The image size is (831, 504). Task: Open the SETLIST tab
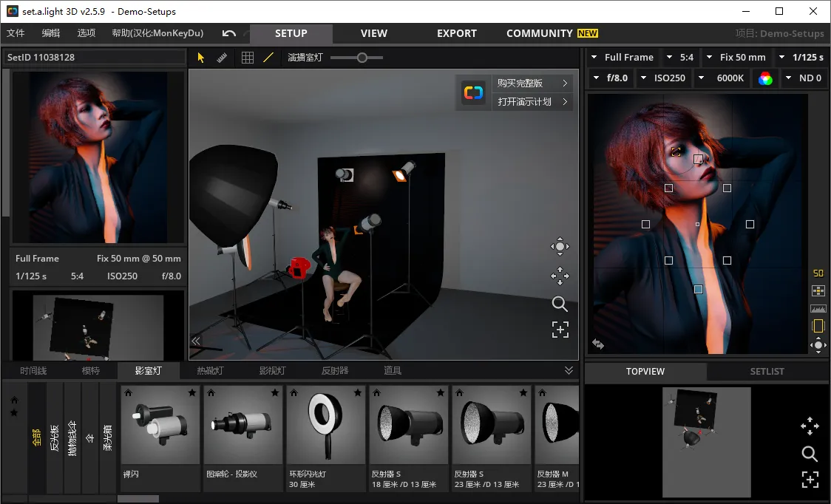(767, 371)
